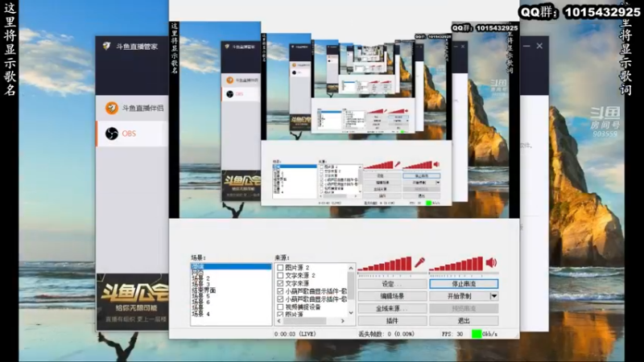The width and height of the screenshot is (644, 362).
Task: Select 场景 3 in scenes list
Action: [200, 285]
